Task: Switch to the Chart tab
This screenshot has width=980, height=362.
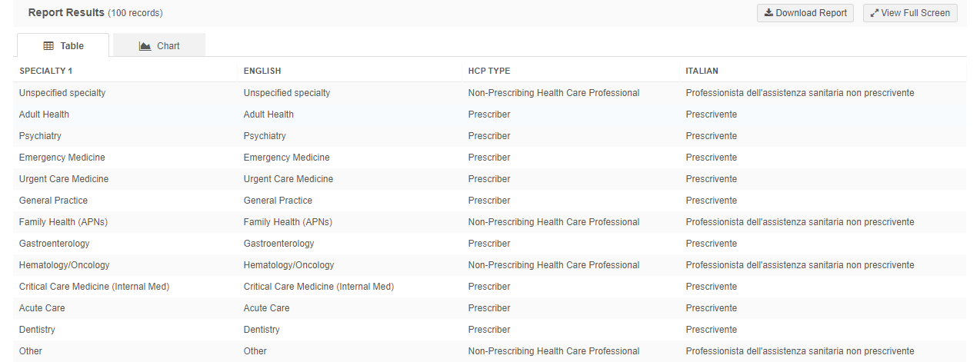Action: [159, 46]
